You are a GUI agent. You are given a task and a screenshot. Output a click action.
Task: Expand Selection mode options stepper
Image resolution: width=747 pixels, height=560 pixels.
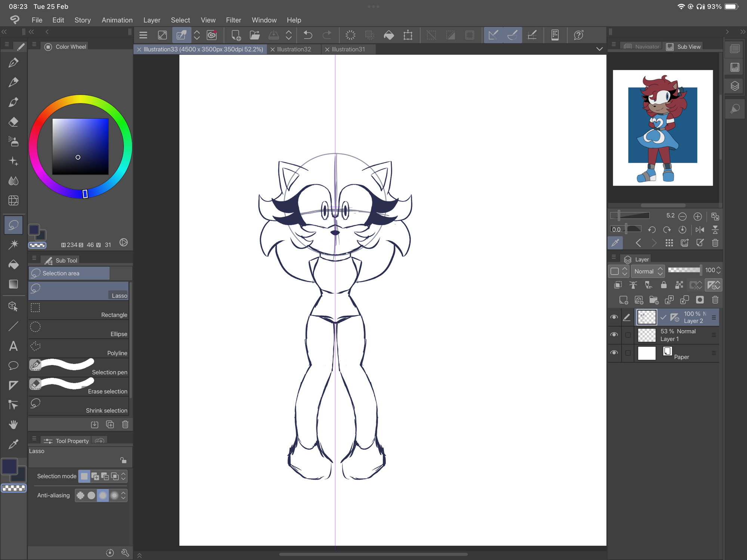click(x=124, y=476)
